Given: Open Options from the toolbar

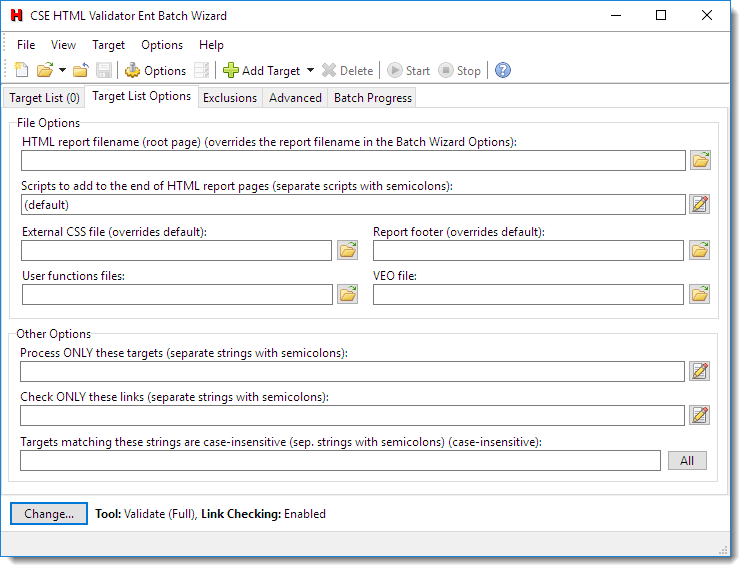Looking at the screenshot, I should pyautogui.click(x=155, y=71).
